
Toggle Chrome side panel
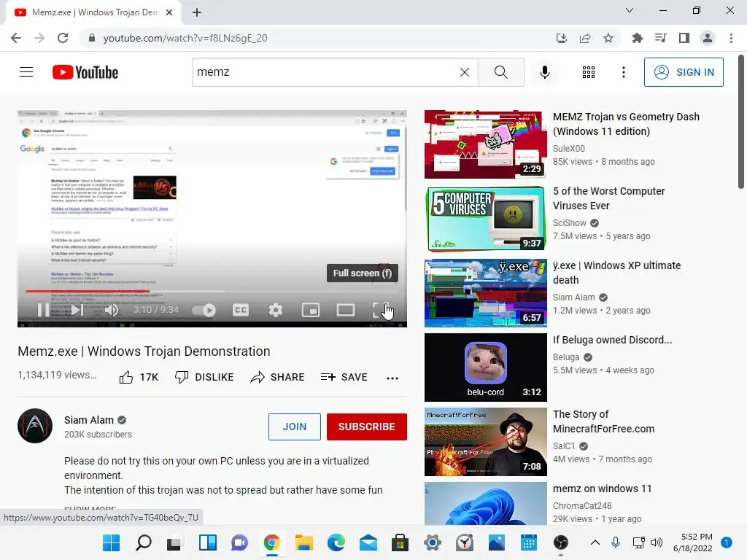pyautogui.click(x=684, y=38)
